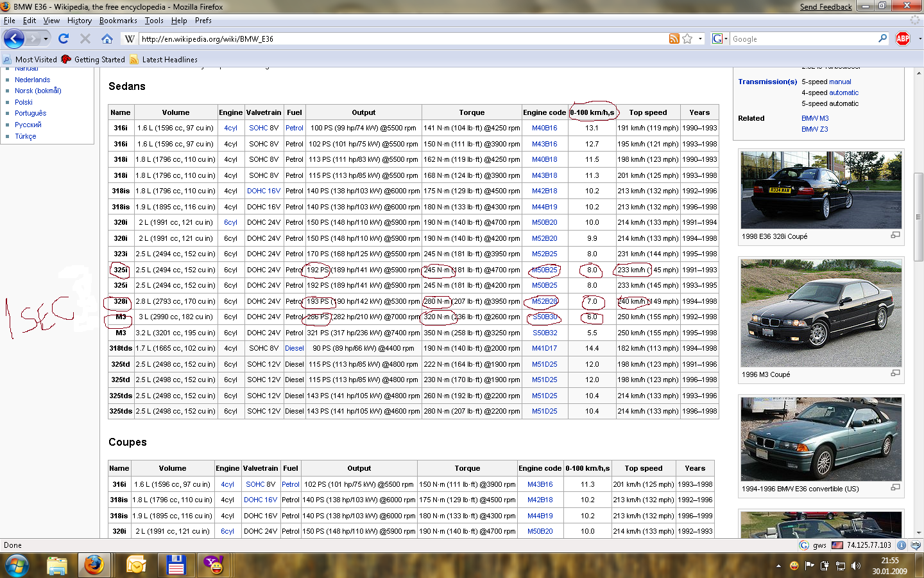Image resolution: width=924 pixels, height=578 pixels.
Task: Open Windows Explorer from the taskbar
Action: click(56, 566)
